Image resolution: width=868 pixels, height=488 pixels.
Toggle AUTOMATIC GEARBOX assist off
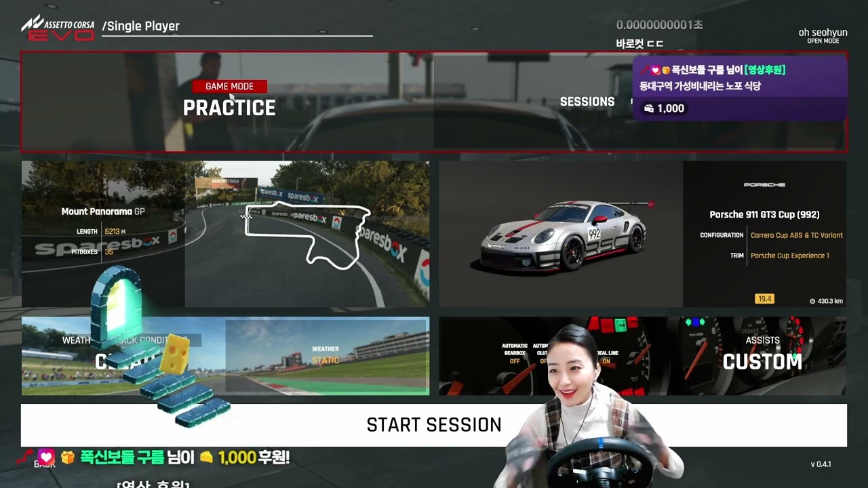(515, 353)
